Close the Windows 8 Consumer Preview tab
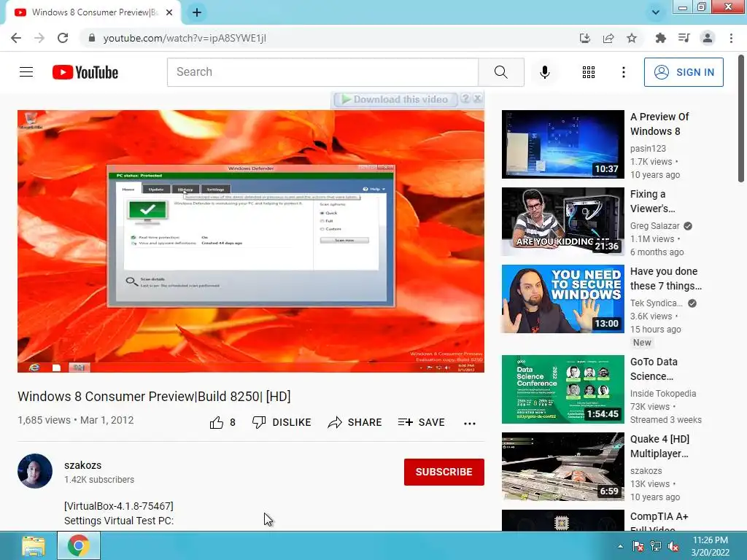 (169, 12)
